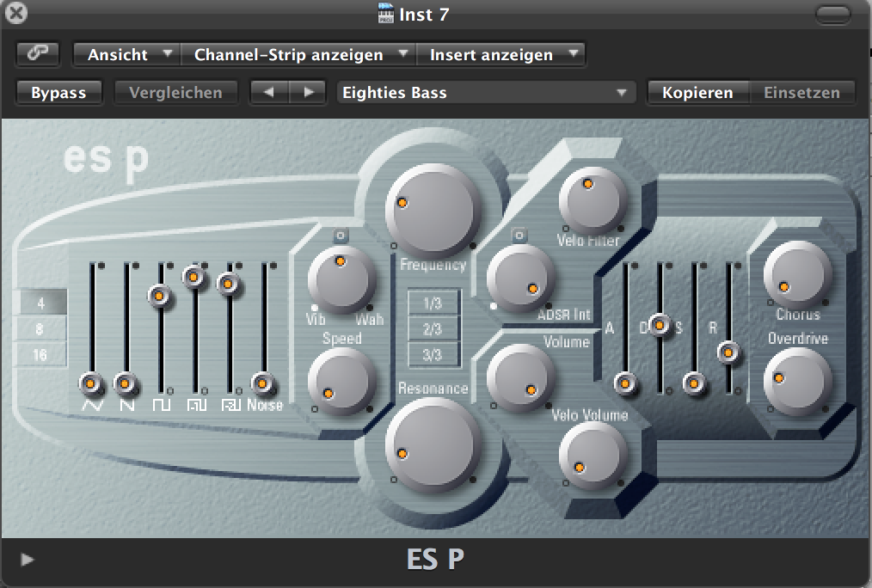
Task: Select 1/3 key follow button
Action: tap(433, 303)
